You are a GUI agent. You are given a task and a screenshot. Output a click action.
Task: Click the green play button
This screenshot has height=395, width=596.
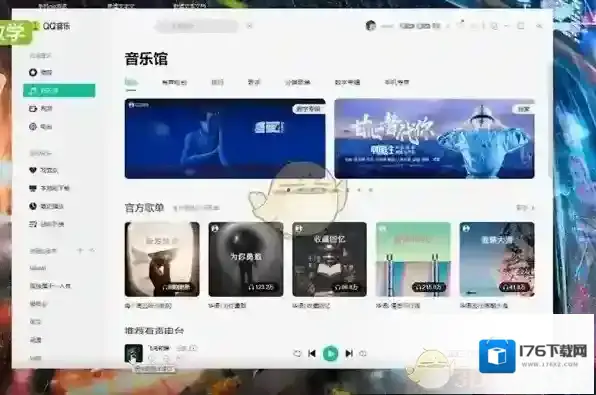click(x=330, y=354)
